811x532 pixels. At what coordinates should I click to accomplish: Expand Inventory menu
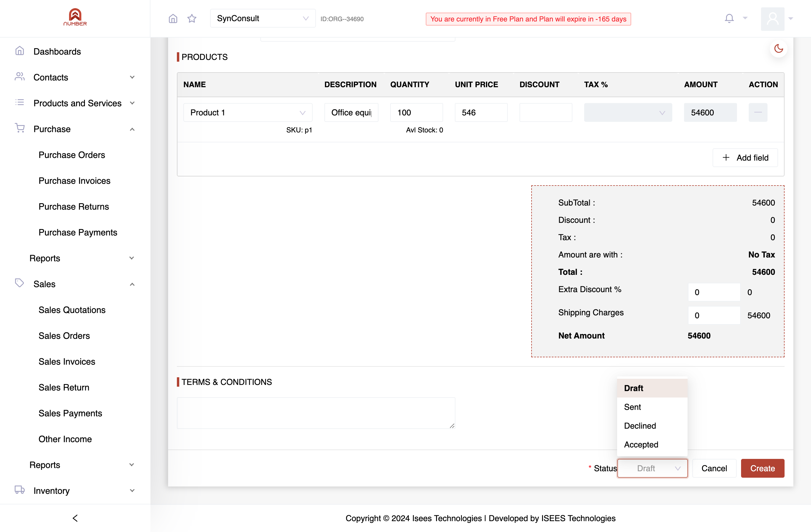pos(75,491)
